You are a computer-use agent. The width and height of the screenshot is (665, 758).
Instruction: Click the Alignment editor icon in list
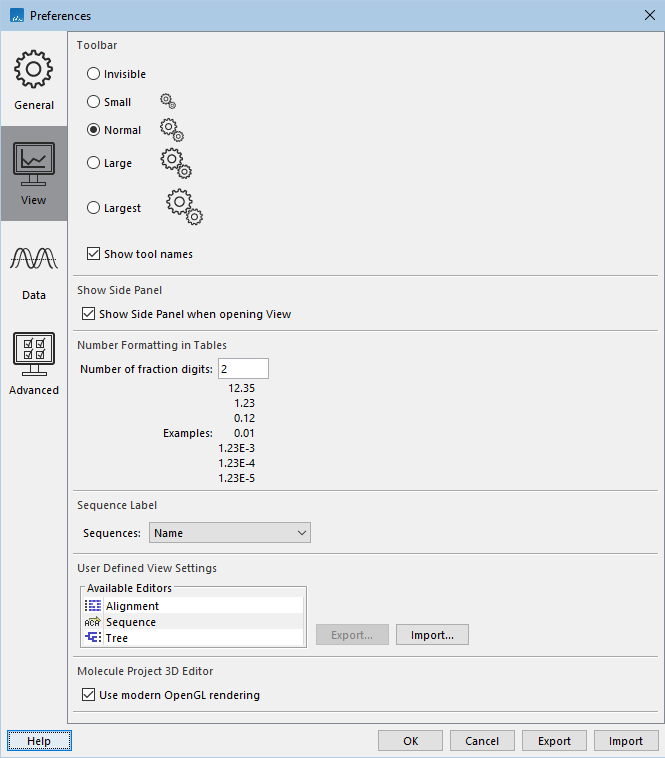[93, 606]
